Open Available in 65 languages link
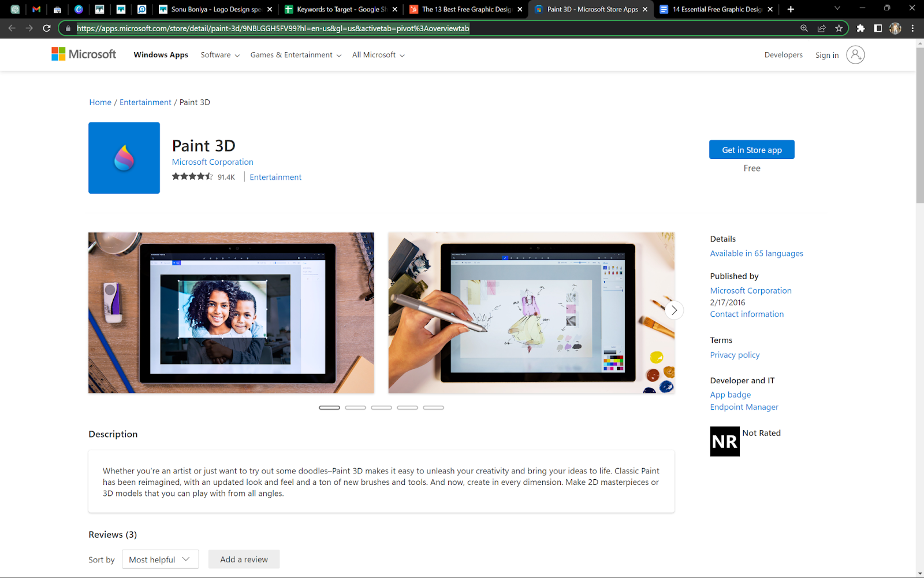This screenshot has height=578, width=924. pyautogui.click(x=757, y=253)
